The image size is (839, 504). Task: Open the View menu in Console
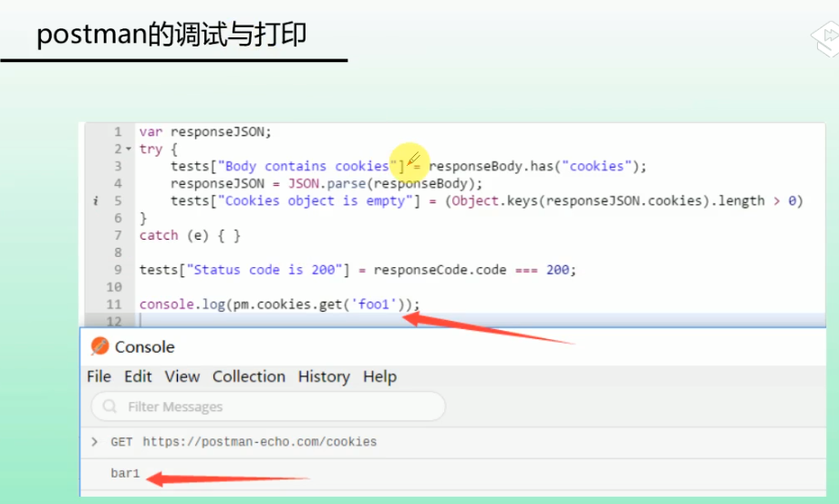coord(181,376)
